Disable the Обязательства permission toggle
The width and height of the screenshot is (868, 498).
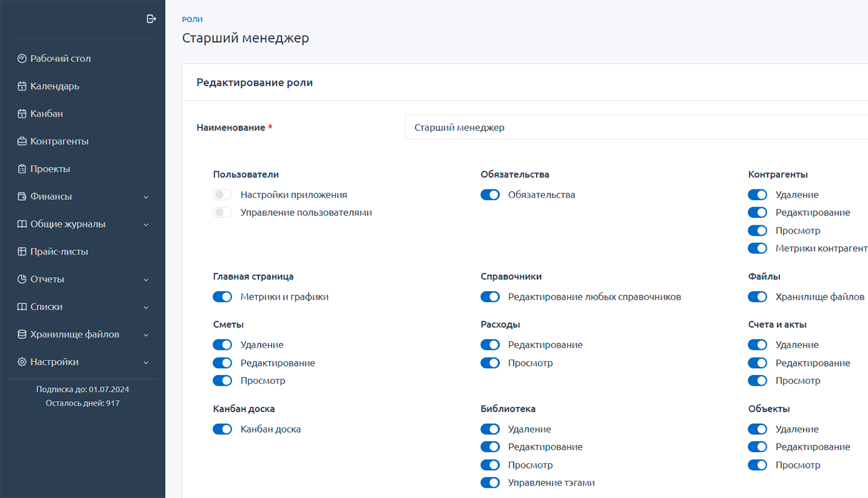click(x=490, y=195)
